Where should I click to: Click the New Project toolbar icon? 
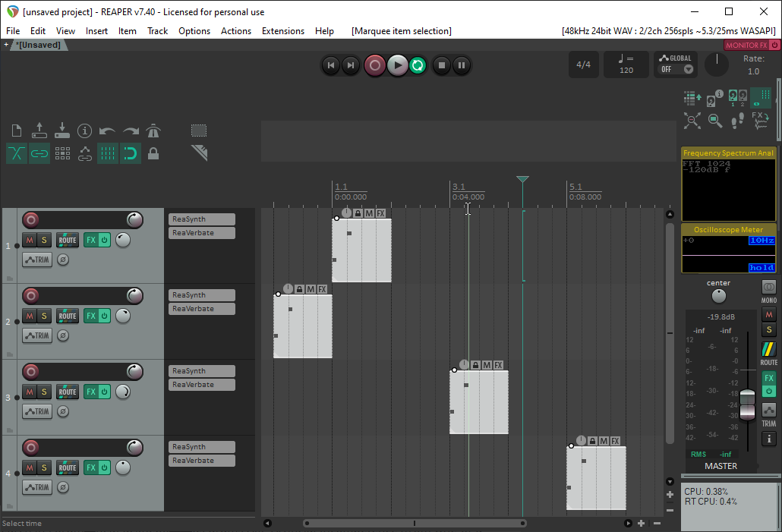coord(17,131)
